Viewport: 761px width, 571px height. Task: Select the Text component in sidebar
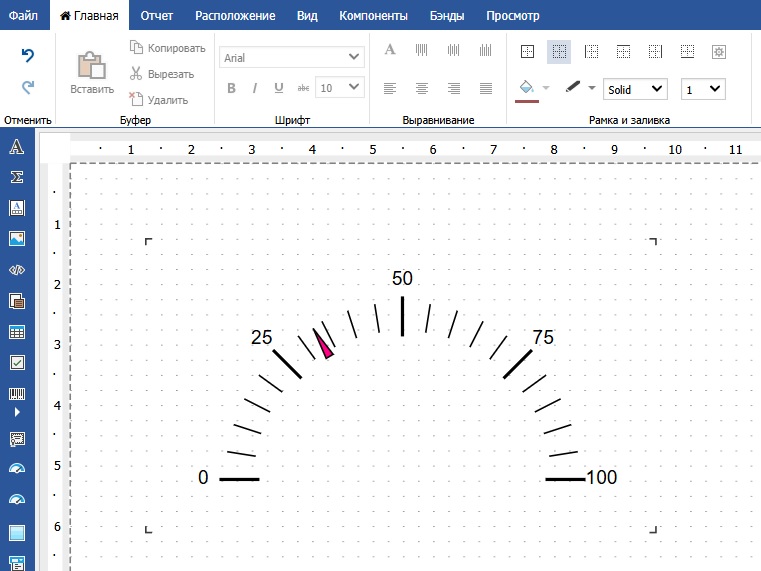pyautogui.click(x=17, y=148)
